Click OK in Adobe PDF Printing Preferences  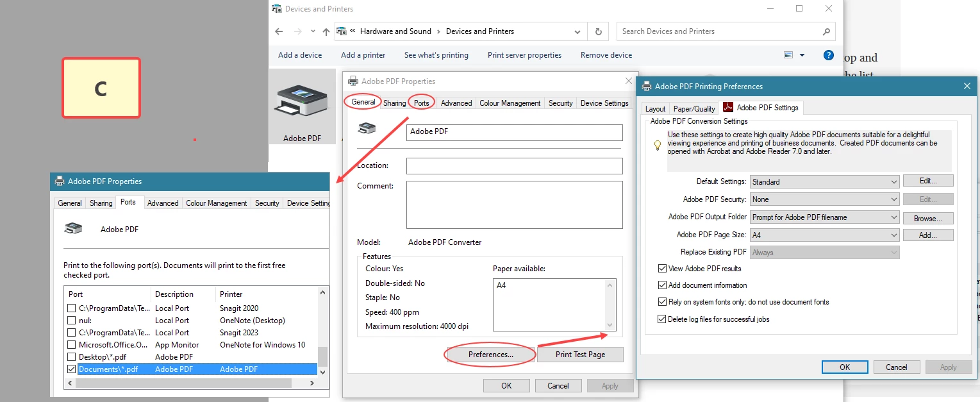[x=845, y=367]
